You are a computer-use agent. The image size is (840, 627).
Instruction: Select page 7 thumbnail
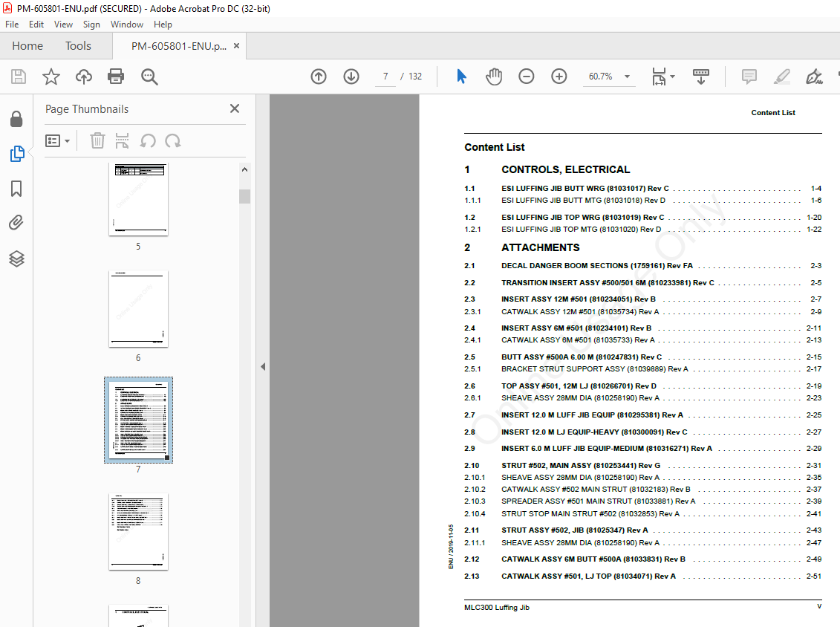[x=138, y=420]
